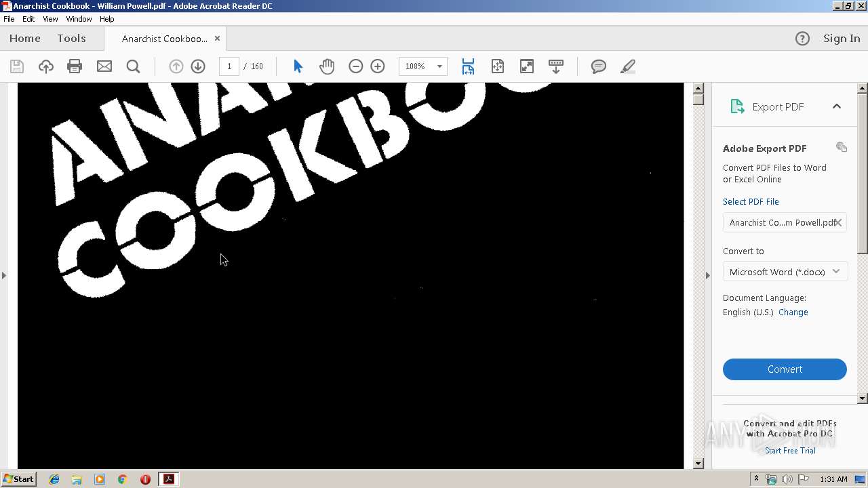
Task: Activate the Hand pan tool
Action: pos(327,66)
